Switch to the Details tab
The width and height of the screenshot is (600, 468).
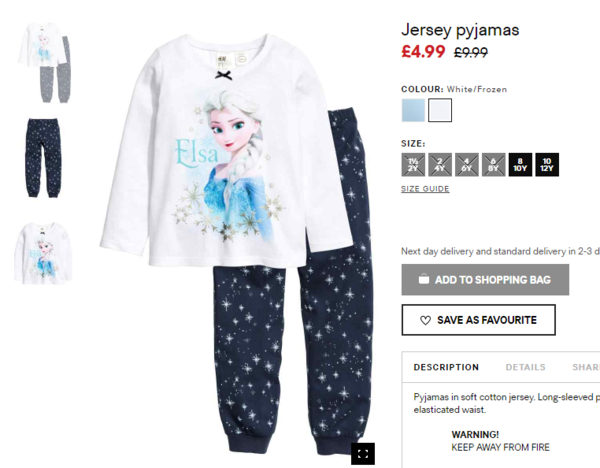pyautogui.click(x=525, y=367)
